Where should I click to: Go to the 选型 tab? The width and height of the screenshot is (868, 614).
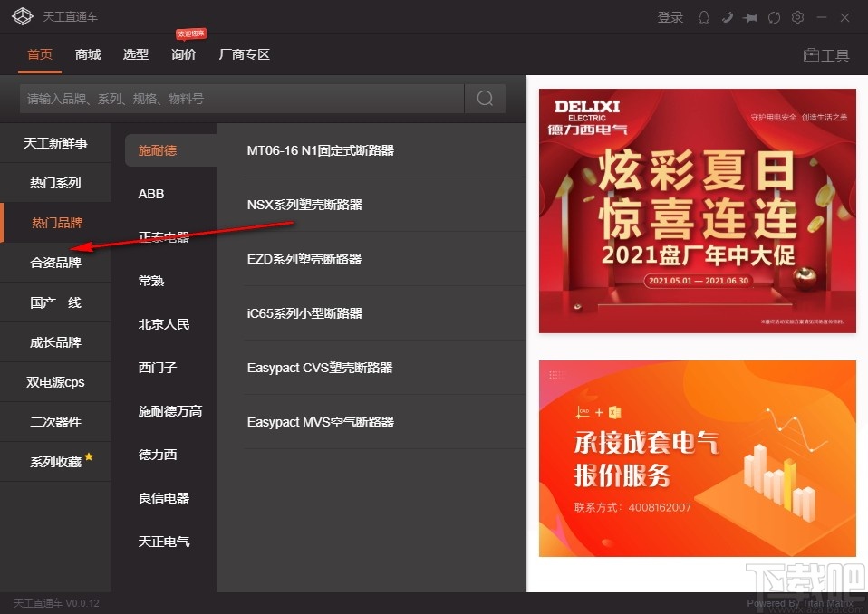pos(136,54)
